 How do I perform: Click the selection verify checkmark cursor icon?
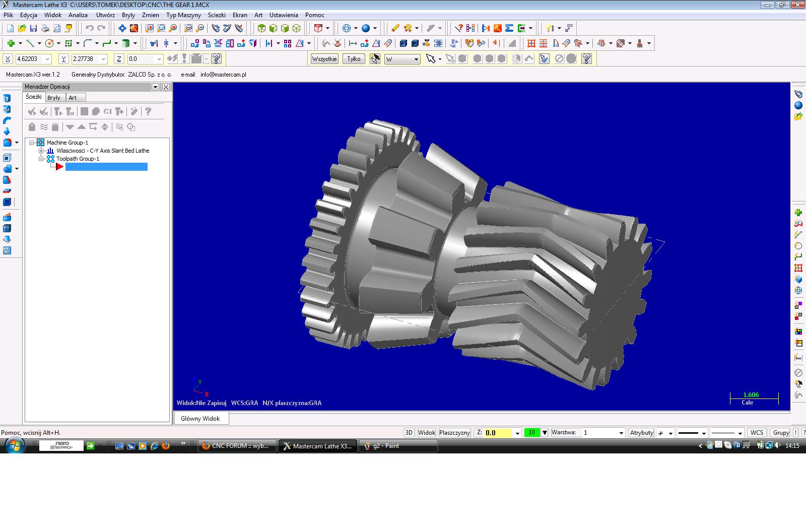coord(544,59)
